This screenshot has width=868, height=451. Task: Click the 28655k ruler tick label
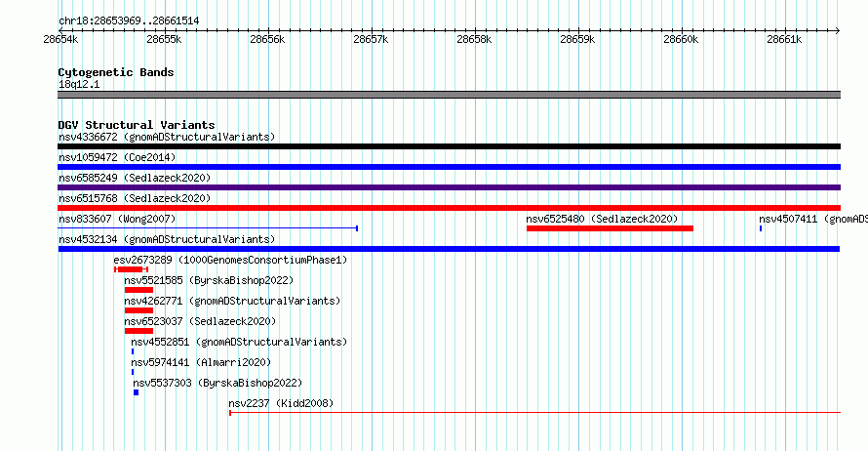tap(164, 39)
